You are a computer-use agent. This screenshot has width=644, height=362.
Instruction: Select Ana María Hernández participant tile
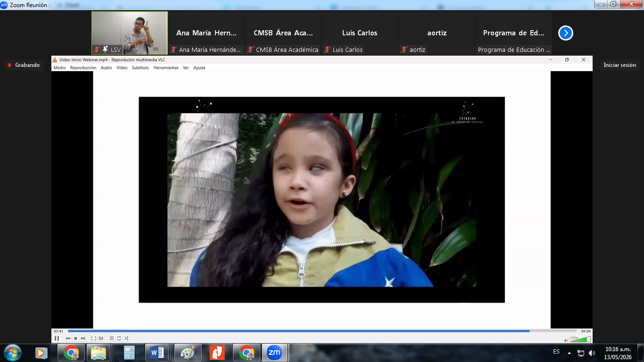click(x=206, y=33)
